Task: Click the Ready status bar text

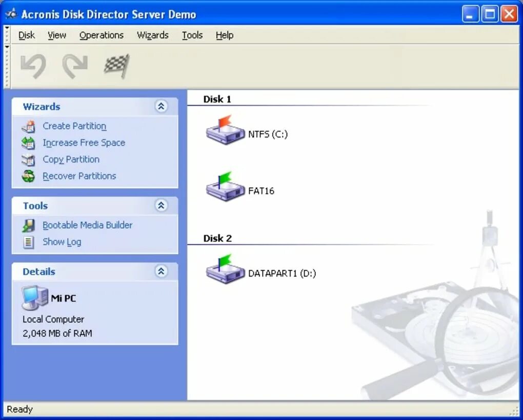Action: (x=19, y=409)
